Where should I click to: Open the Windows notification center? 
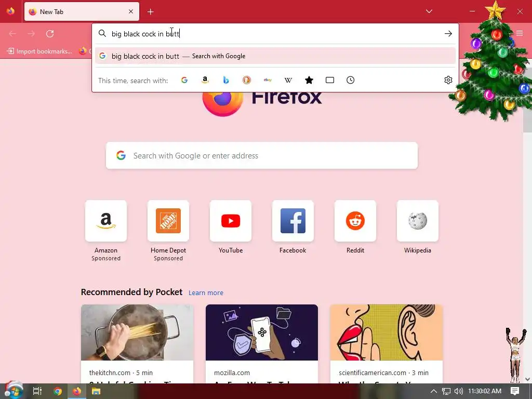pos(515,391)
